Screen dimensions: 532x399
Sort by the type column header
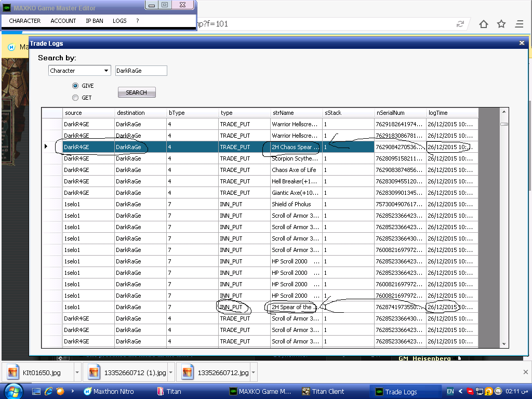(245, 113)
